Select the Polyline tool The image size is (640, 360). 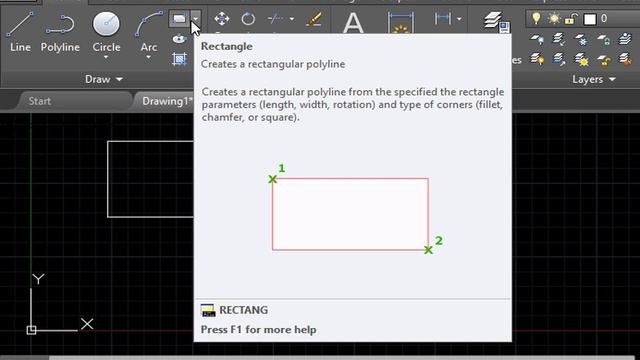point(60,33)
